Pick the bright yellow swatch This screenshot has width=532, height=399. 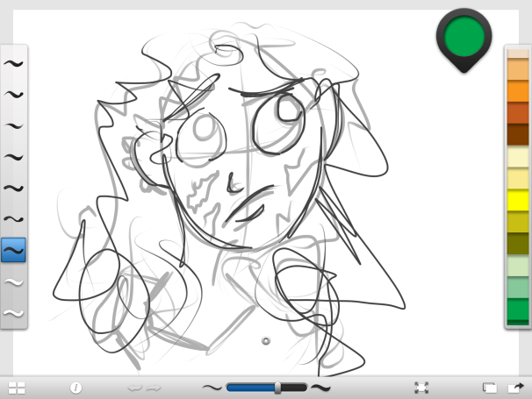click(x=518, y=200)
